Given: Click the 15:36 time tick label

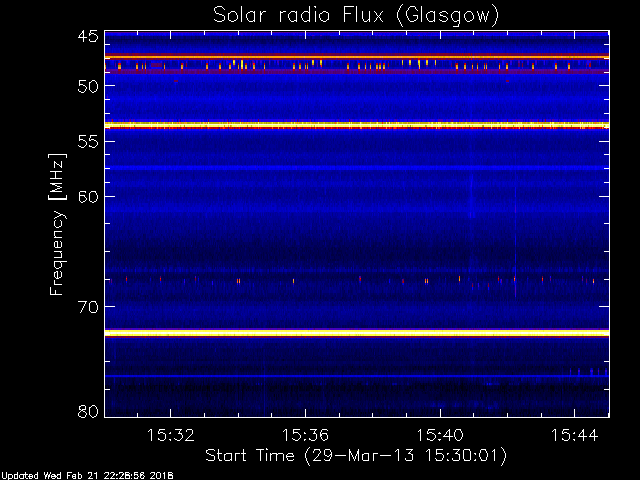Looking at the screenshot, I should (x=305, y=435).
